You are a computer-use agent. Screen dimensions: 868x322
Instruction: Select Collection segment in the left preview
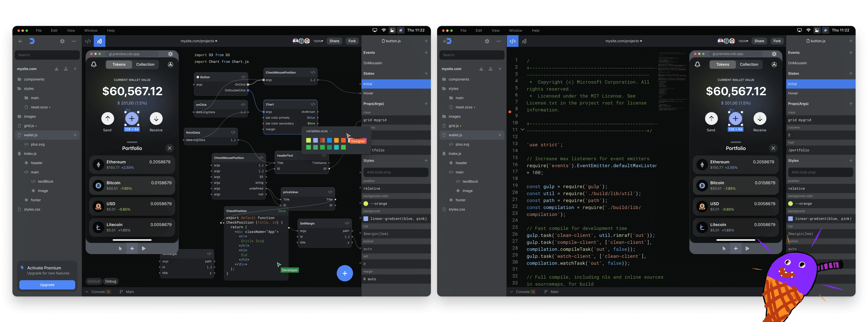[x=145, y=64]
